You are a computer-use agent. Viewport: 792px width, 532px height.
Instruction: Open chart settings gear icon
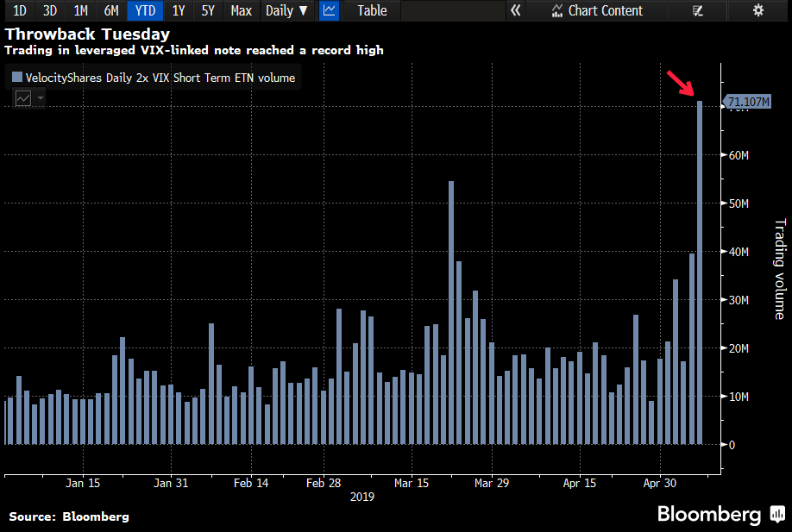coord(758,10)
